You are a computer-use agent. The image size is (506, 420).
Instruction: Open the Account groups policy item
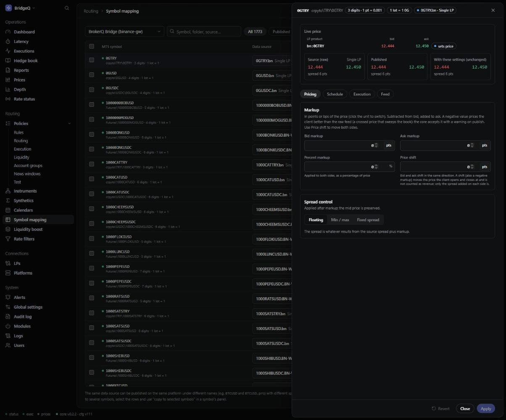click(x=28, y=166)
